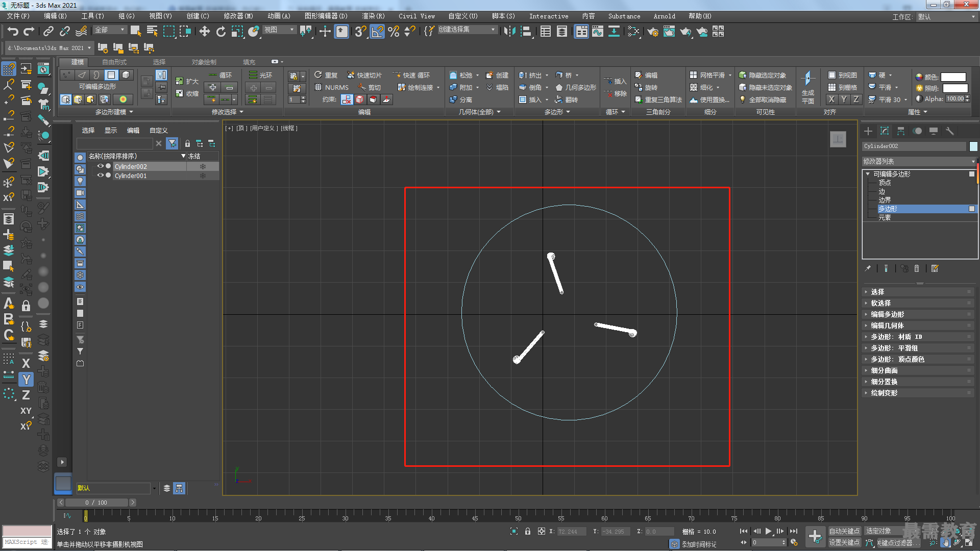Viewport: 980px width, 551px height.
Task: Click the Play Animation button
Action: (768, 531)
